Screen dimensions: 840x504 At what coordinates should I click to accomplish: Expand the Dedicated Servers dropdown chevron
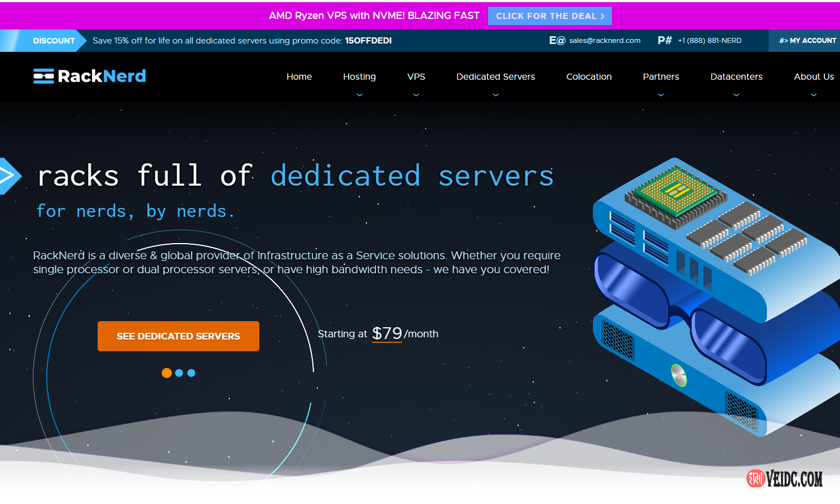pos(496,95)
